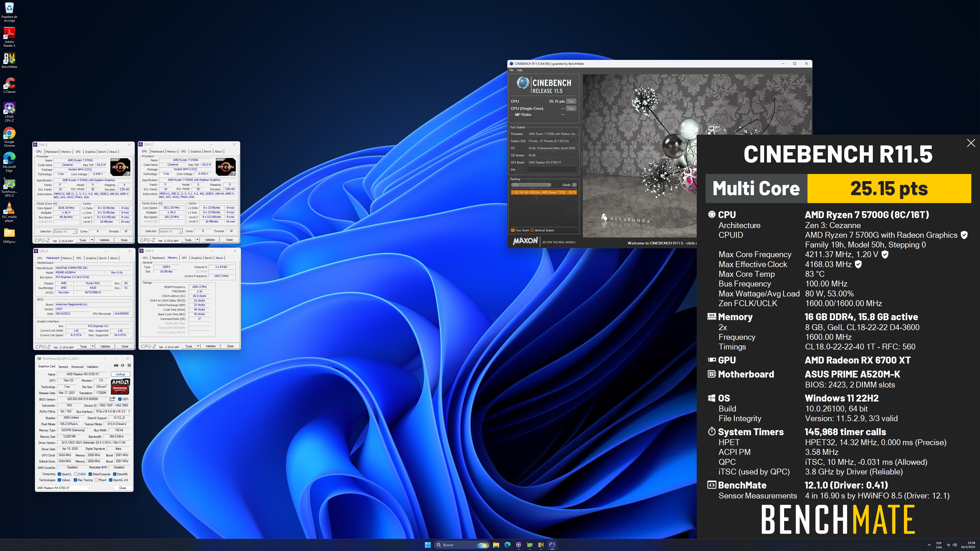The image size is (980, 551).
Task: Open the Windows Start menu
Action: tap(428, 545)
